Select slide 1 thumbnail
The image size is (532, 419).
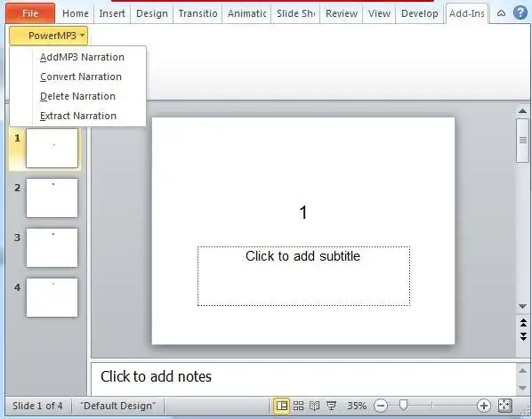click(52, 148)
